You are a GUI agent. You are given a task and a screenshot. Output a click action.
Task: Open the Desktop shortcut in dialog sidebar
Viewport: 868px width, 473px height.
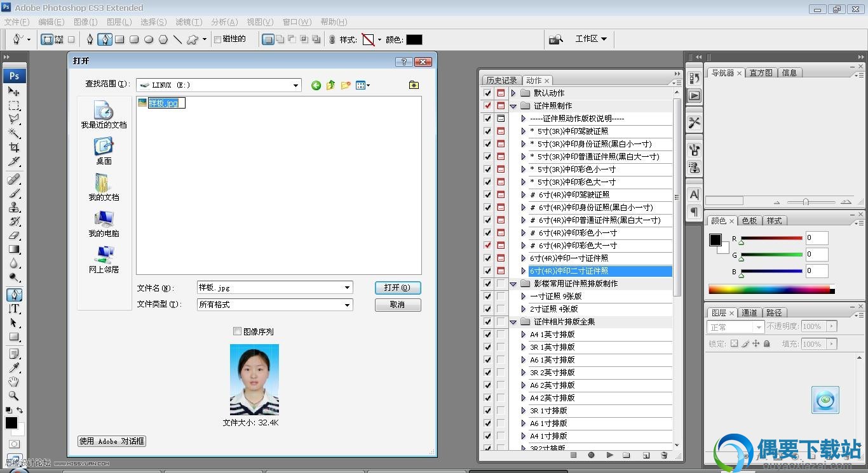point(104,151)
